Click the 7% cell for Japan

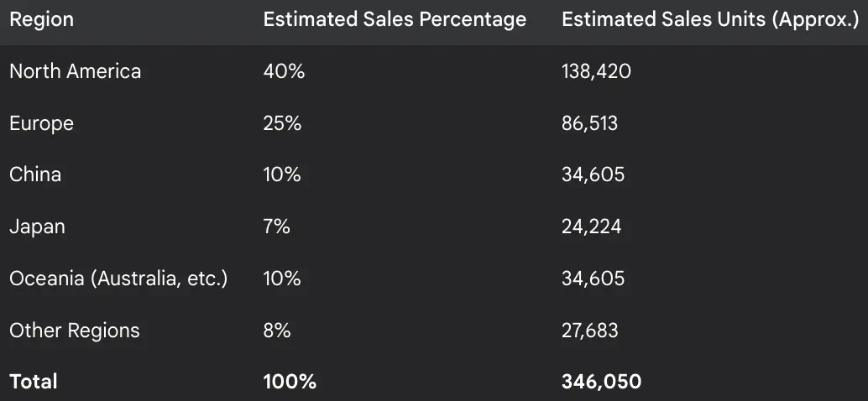276,227
